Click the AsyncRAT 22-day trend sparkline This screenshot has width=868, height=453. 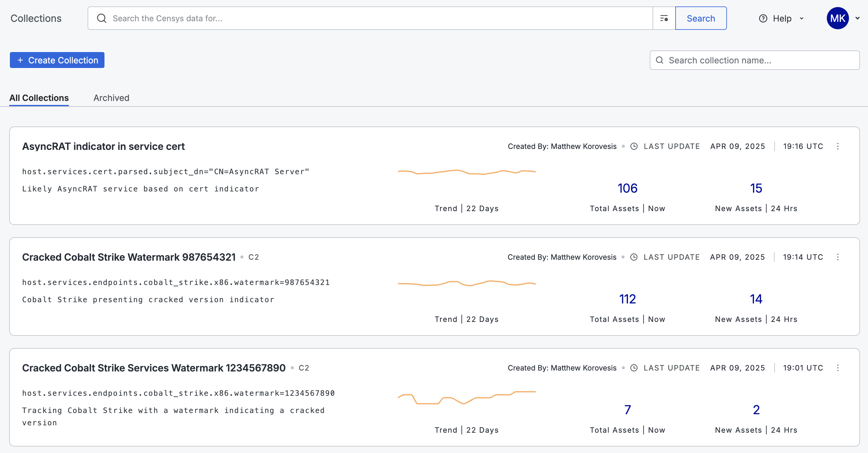click(x=467, y=172)
